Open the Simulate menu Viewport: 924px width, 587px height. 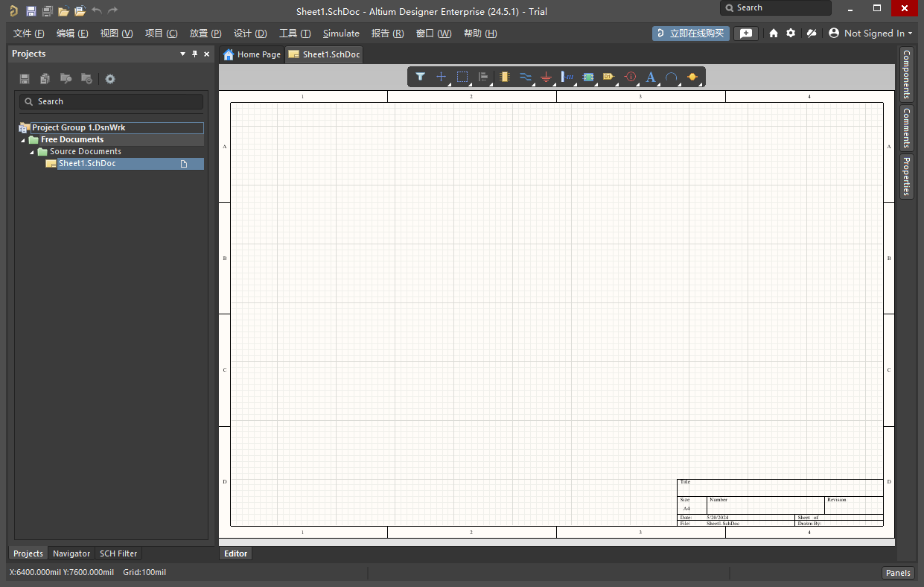click(341, 34)
